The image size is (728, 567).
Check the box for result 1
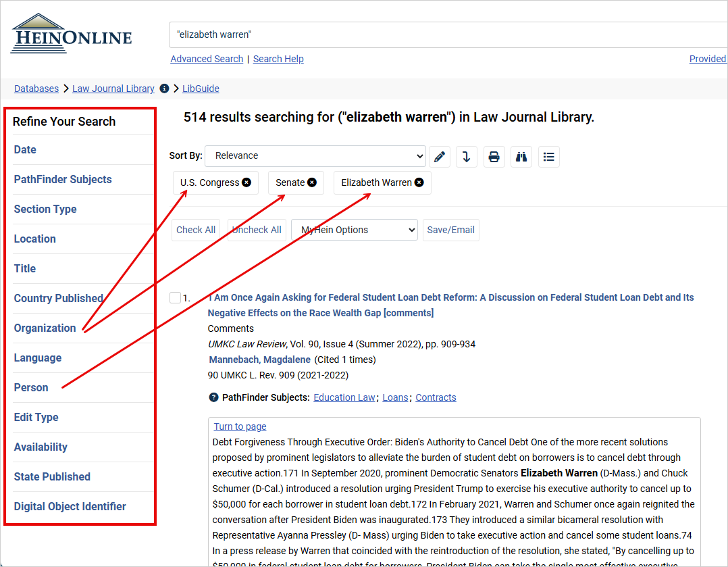pyautogui.click(x=175, y=297)
